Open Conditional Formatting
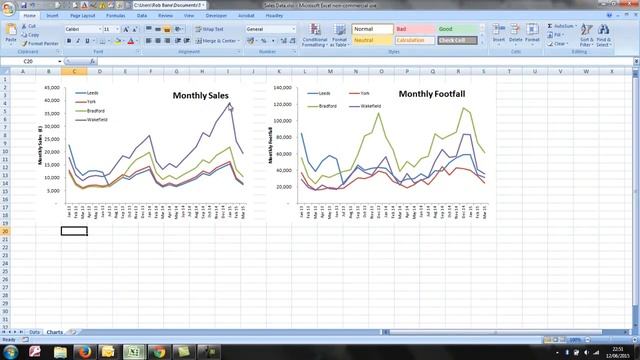The width and height of the screenshot is (640, 360). [315, 35]
